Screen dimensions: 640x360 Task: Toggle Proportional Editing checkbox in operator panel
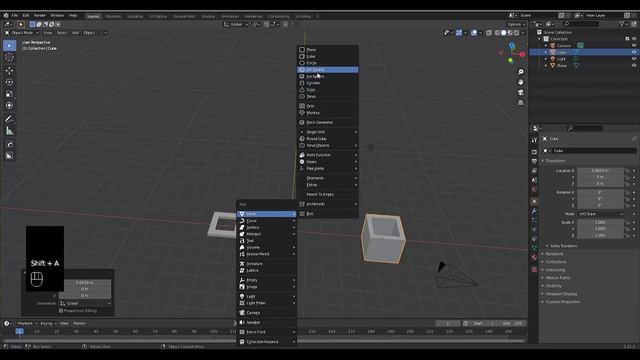click(x=61, y=311)
